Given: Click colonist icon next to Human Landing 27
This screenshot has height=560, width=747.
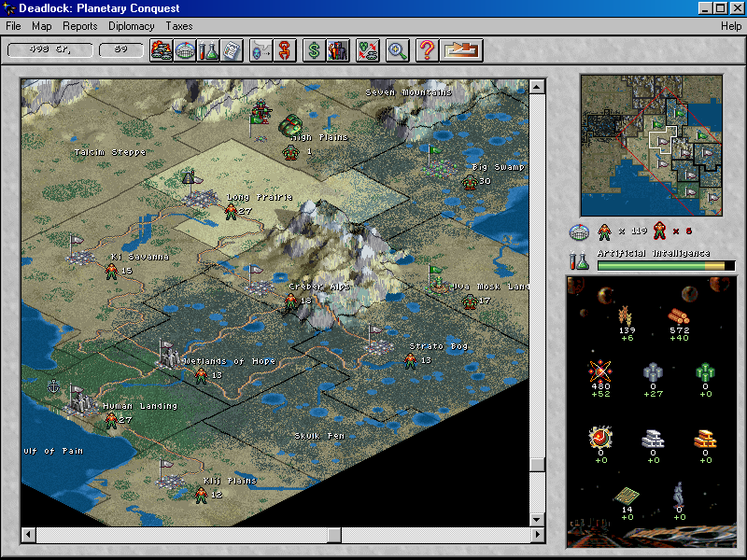Looking at the screenshot, I should [x=111, y=420].
